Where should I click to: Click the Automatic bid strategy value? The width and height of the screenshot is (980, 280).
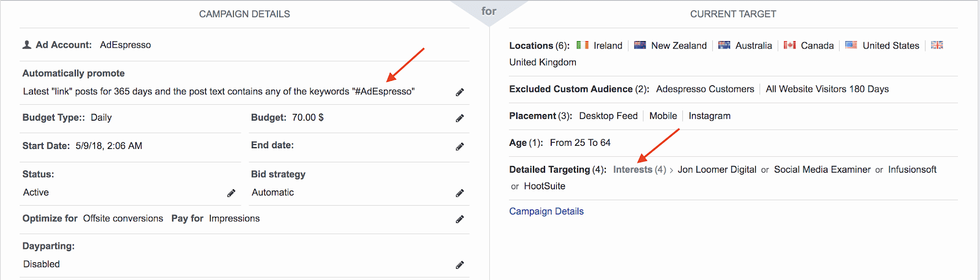273,192
